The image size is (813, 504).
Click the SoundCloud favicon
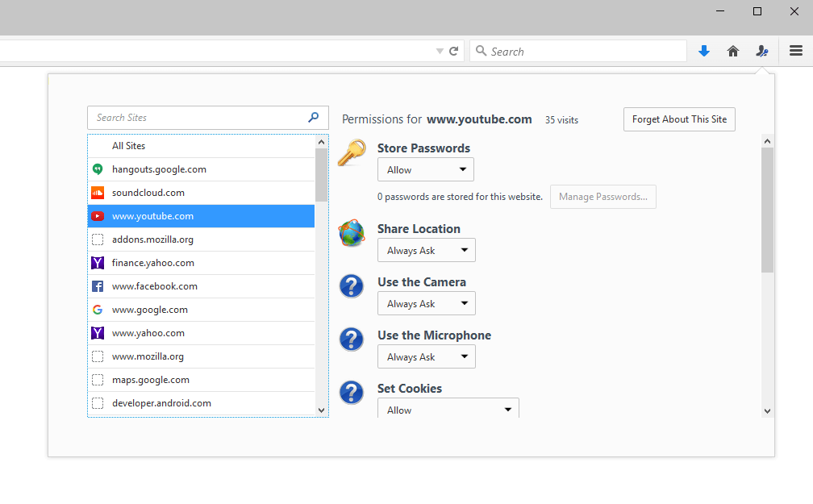click(98, 193)
